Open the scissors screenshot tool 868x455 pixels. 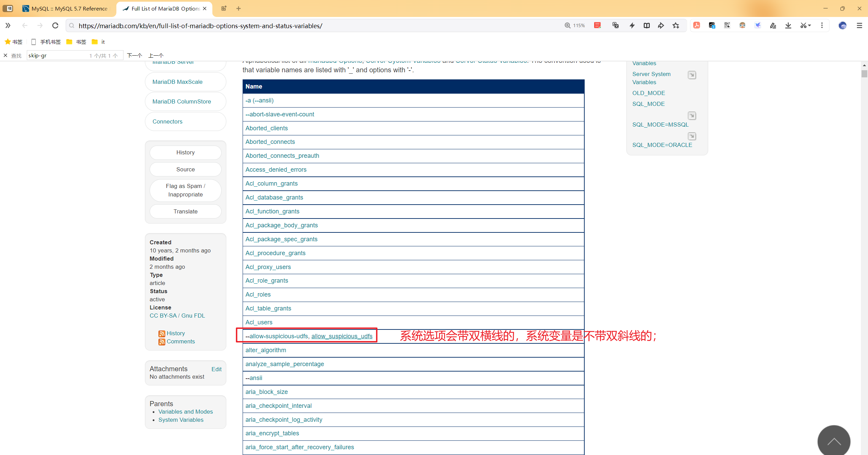tap(803, 25)
